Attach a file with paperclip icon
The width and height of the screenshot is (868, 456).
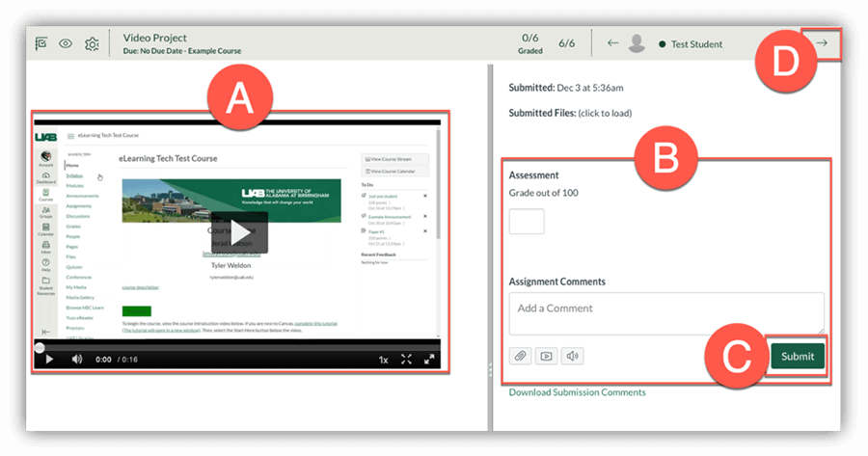520,356
